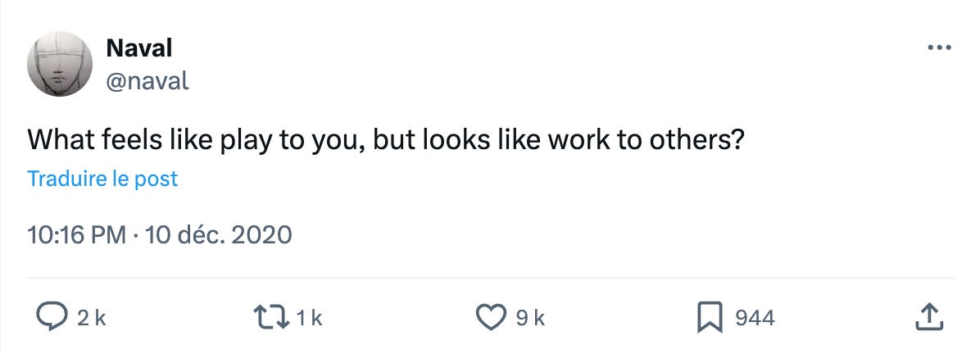Like the post with the heart icon
Image resolution: width=980 pixels, height=354 pixels.
(x=492, y=317)
